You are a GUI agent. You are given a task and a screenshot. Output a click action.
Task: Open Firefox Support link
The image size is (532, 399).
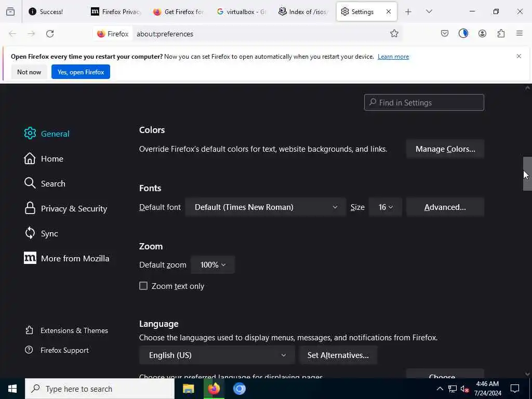57,350
